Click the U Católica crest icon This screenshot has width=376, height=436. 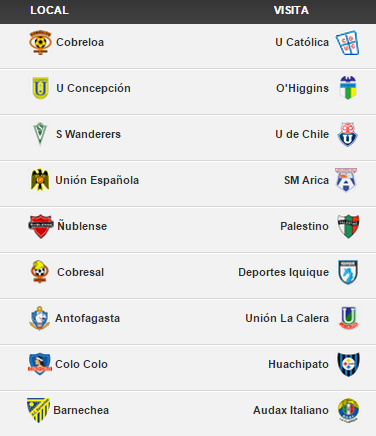pos(347,43)
